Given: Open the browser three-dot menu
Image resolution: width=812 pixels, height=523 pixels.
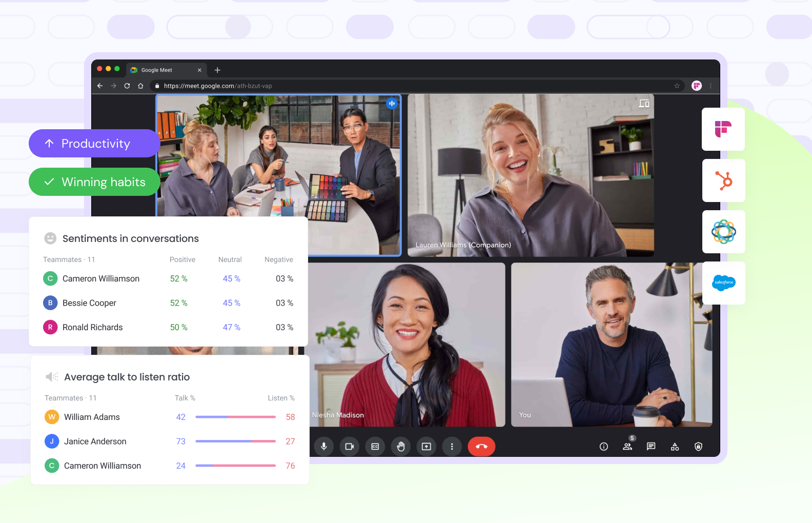Looking at the screenshot, I should pos(710,86).
